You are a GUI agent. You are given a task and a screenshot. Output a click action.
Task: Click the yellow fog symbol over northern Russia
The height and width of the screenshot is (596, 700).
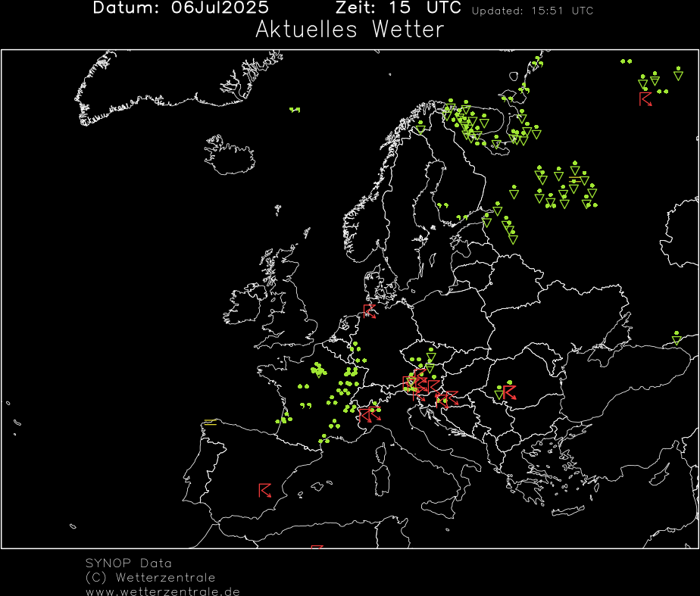(575, 179)
